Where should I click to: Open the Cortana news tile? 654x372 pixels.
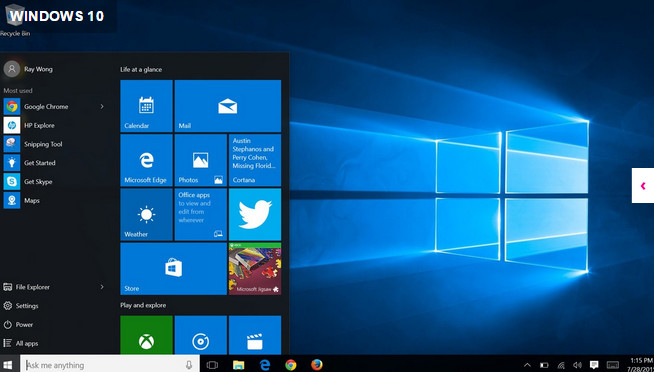point(255,160)
